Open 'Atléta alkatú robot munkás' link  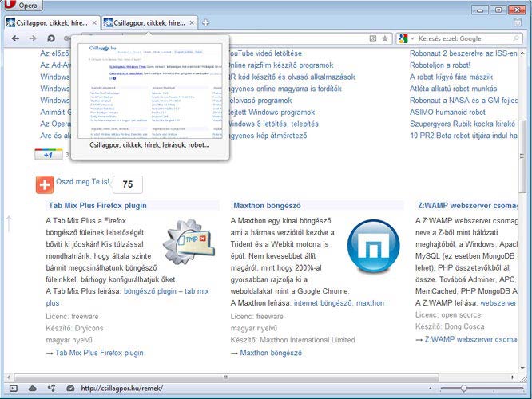click(453, 89)
